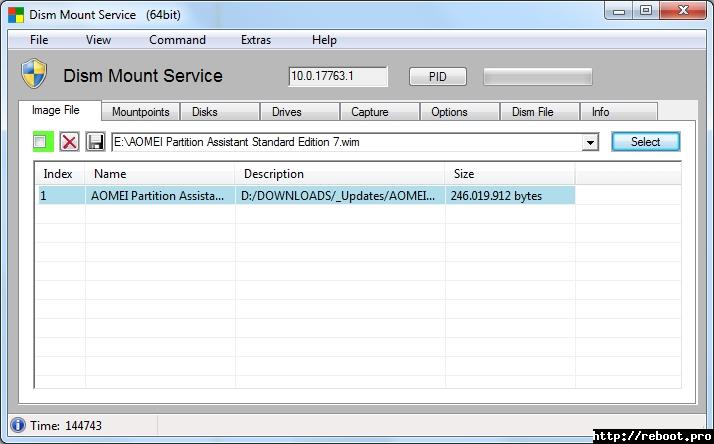Screen dimensions: 714x444
Task: Open the View menu
Action: point(98,40)
